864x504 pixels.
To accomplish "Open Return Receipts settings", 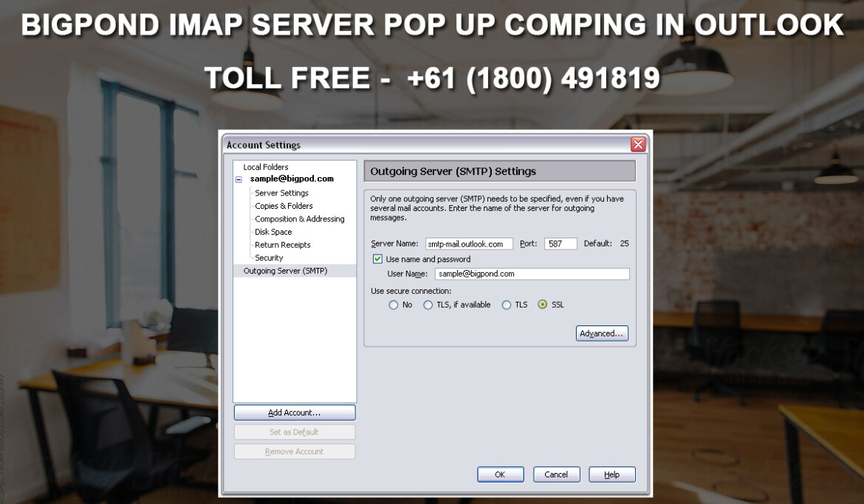I will tap(283, 244).
